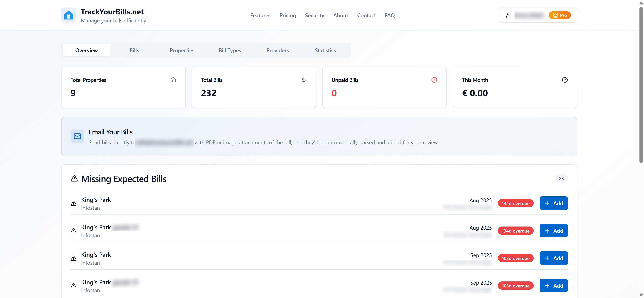Switch to the Statistics tab
The height and width of the screenshot is (298, 644).
pos(325,50)
